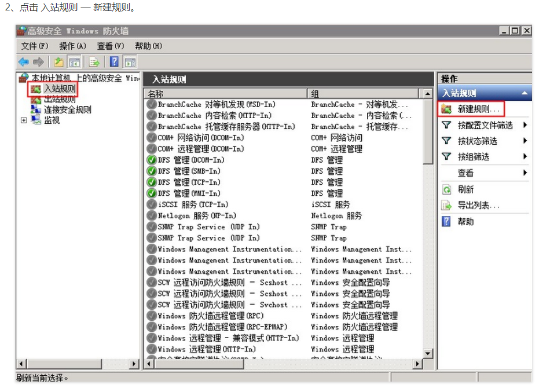Select BranchCache 托管缓存服务器 (HTTP-In) rule

pyautogui.click(x=226, y=127)
